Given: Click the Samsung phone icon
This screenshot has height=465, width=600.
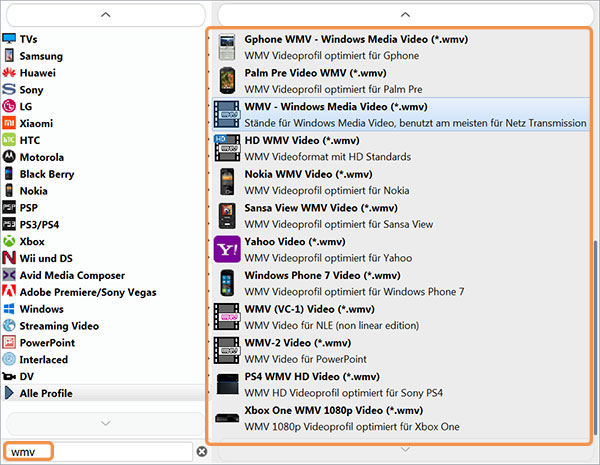Looking at the screenshot, I should 9,55.
